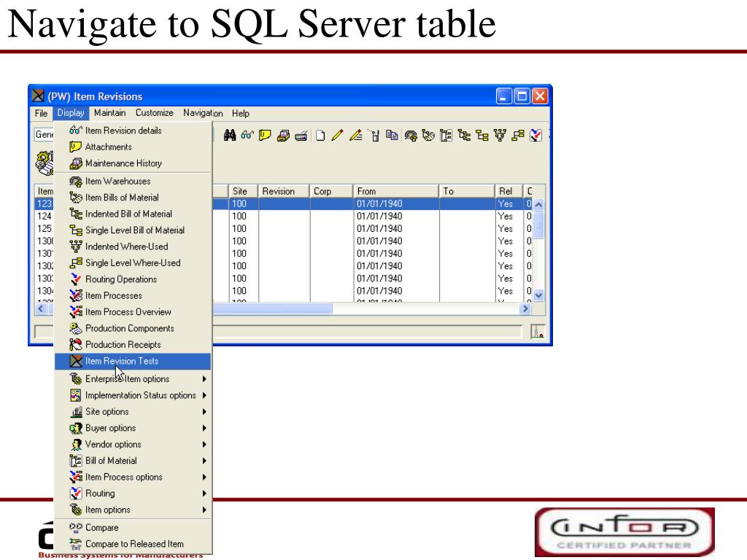Expand Item Process options submenu
This screenshot has width=747, height=560.
(133, 477)
